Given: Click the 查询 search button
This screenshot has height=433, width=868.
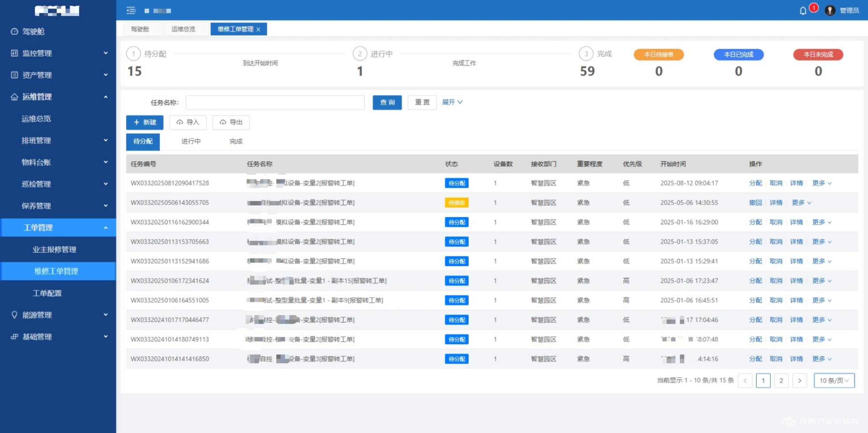Looking at the screenshot, I should point(387,102).
